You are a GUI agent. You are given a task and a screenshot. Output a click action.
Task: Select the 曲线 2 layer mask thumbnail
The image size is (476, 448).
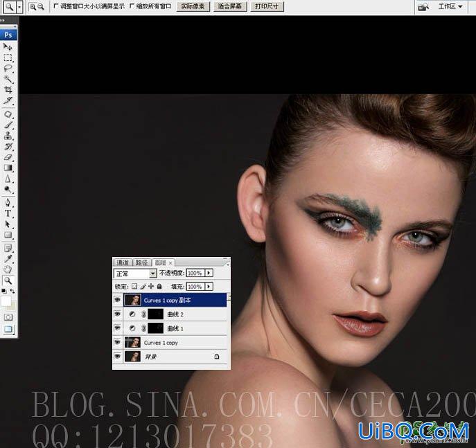point(155,314)
